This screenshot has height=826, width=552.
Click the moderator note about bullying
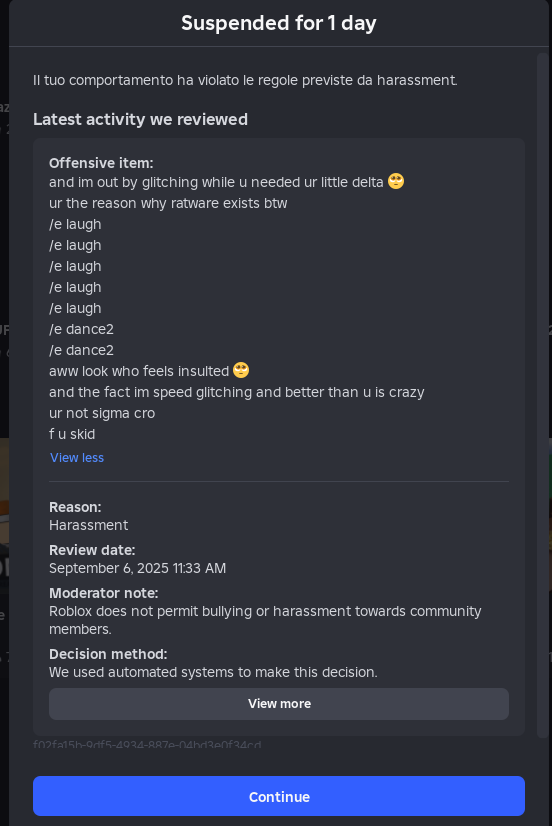(265, 620)
